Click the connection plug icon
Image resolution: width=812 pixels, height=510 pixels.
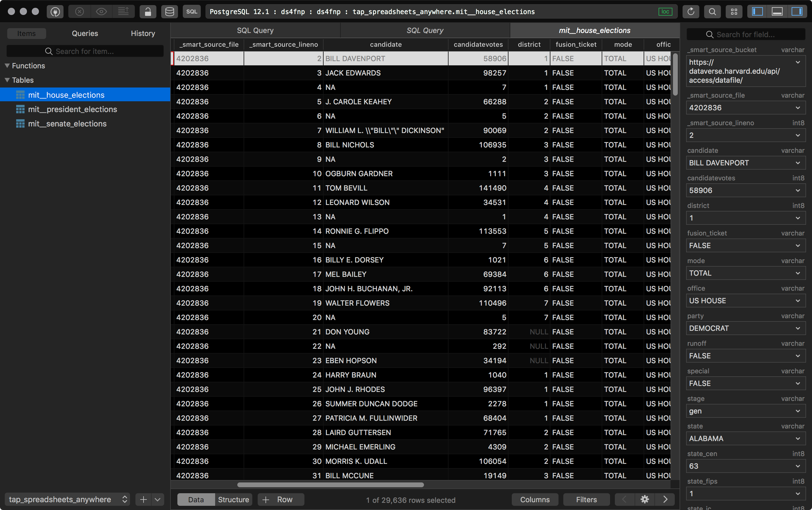(x=55, y=12)
